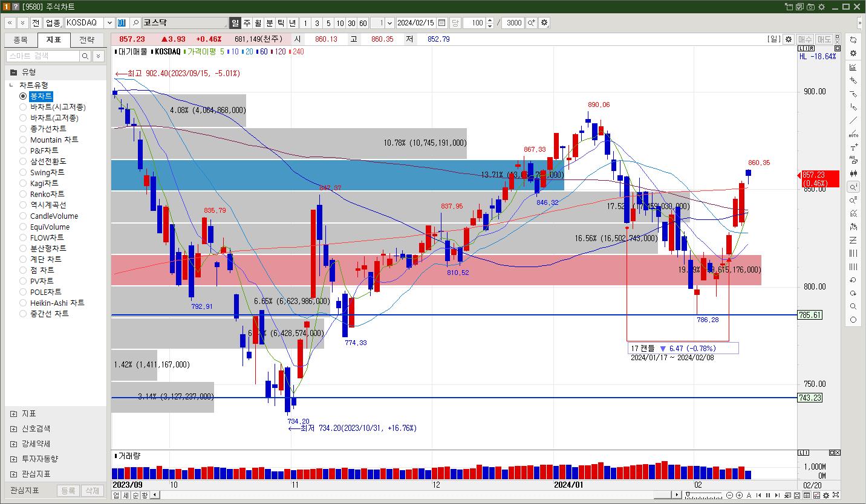
Task: Click the chart indicator icon in right toolbar
Action: pyautogui.click(x=853, y=67)
